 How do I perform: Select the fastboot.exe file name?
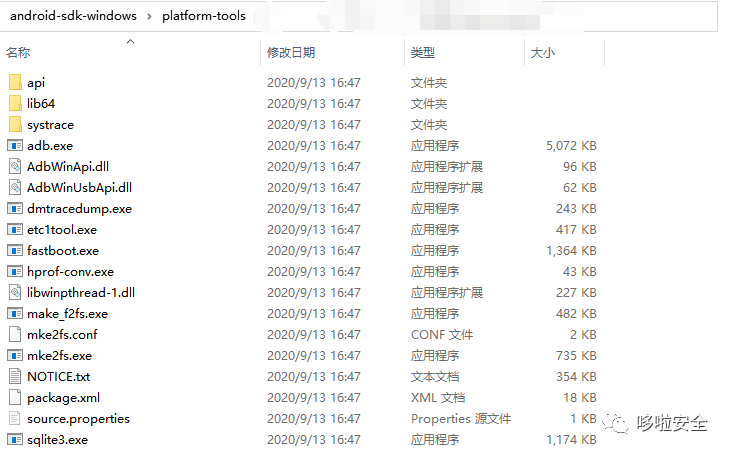tap(63, 251)
